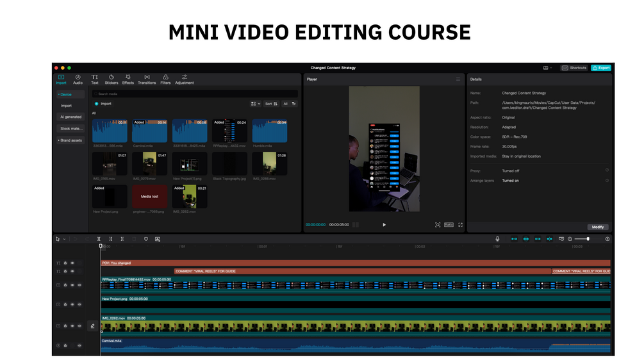Click the Delete left trim tool

(110, 239)
